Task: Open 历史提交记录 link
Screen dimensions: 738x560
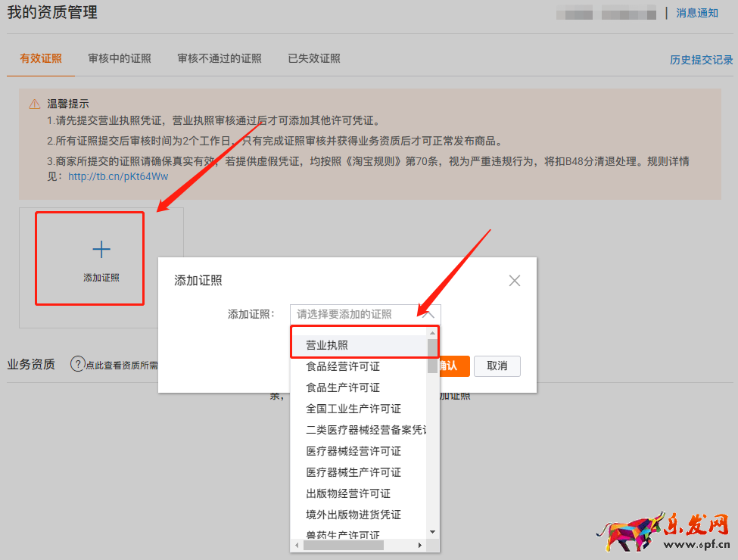Action: 701,60
